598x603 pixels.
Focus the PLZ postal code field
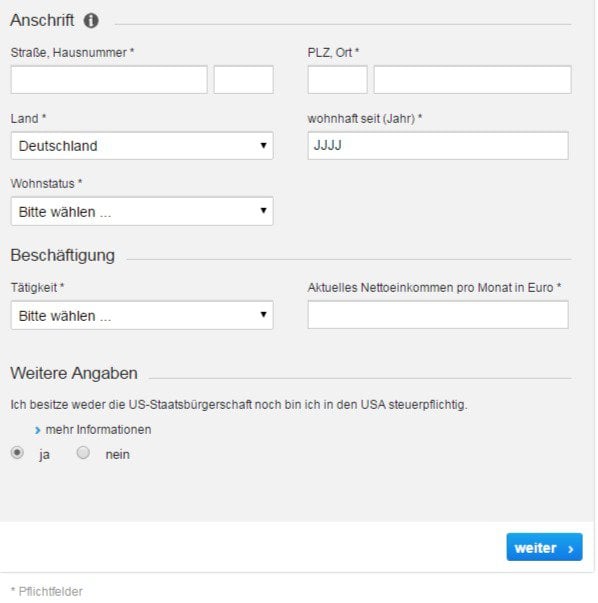click(x=337, y=80)
